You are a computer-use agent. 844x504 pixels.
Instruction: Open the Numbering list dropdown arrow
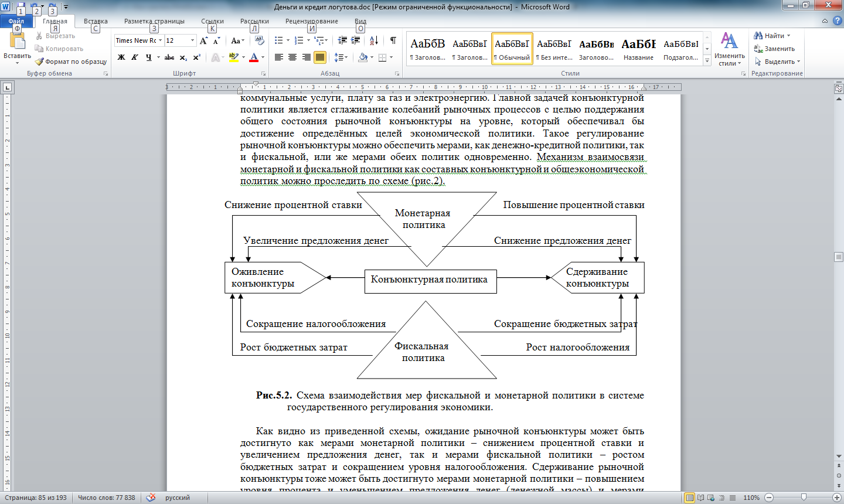pyautogui.click(x=308, y=40)
